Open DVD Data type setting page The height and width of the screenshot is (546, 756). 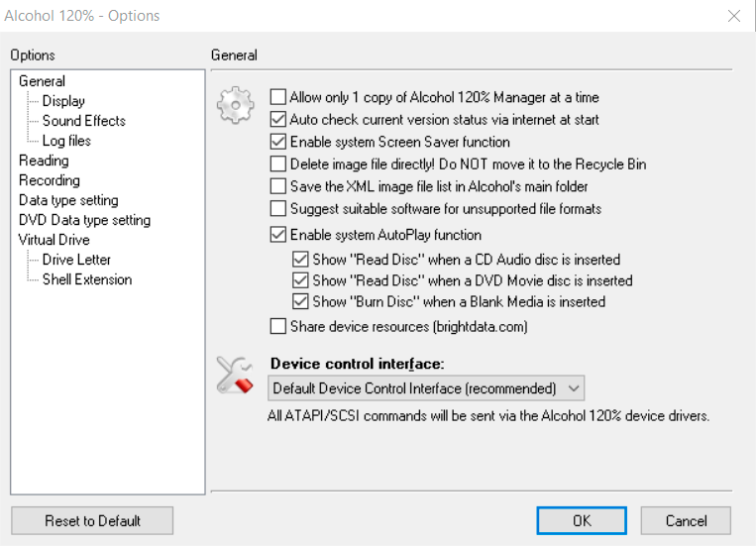[x=84, y=219]
